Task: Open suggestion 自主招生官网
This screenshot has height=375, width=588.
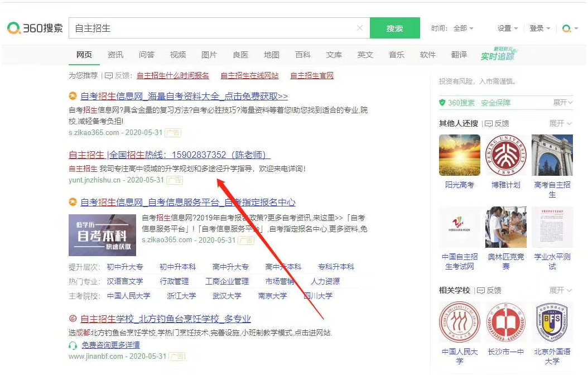Action: point(312,75)
